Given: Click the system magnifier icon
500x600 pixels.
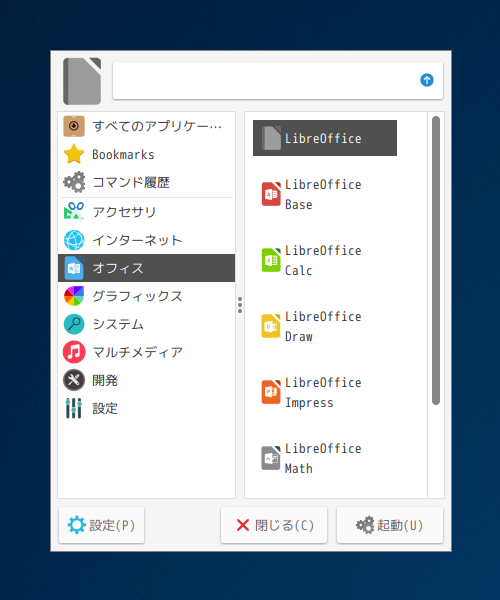Looking at the screenshot, I should tap(74, 324).
